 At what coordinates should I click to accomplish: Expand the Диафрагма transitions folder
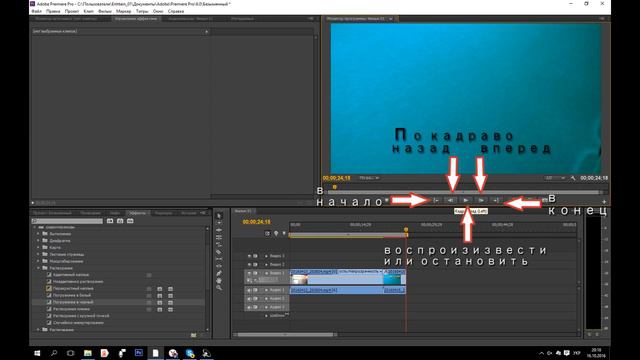click(39, 240)
